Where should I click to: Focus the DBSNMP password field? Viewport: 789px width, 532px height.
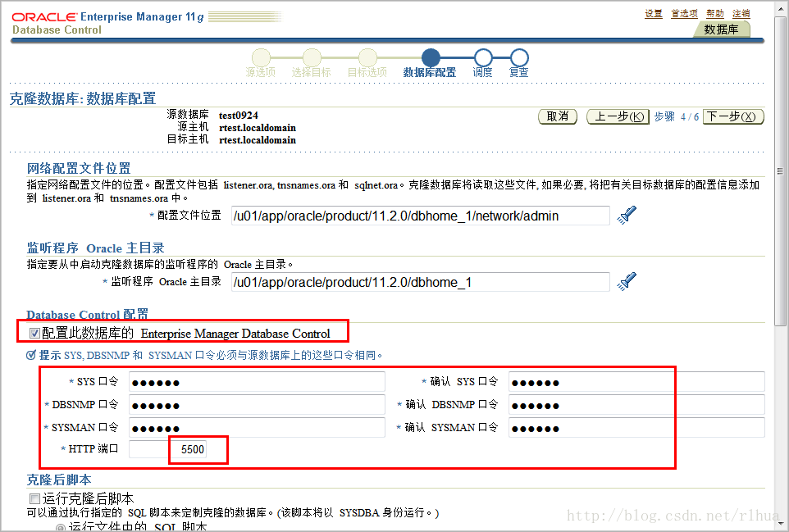tap(257, 405)
